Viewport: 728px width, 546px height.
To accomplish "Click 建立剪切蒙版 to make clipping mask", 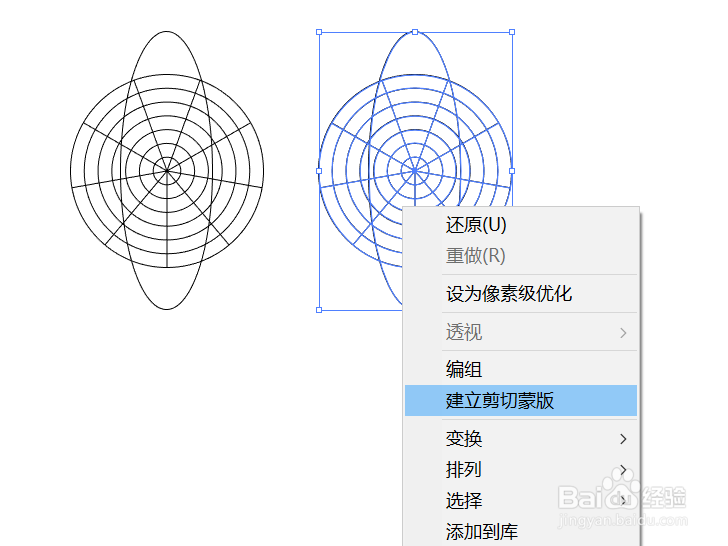I will (521, 400).
